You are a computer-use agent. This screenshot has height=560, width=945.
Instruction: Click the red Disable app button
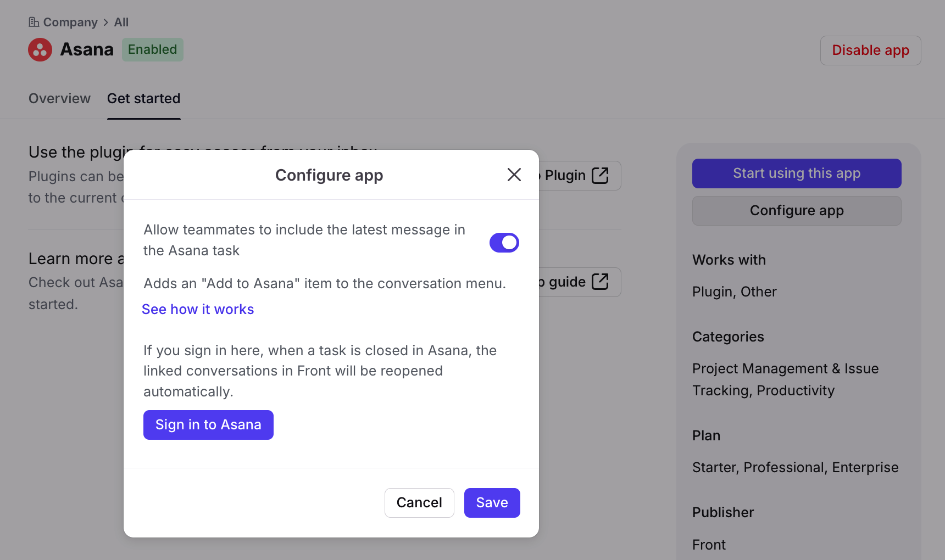(870, 51)
